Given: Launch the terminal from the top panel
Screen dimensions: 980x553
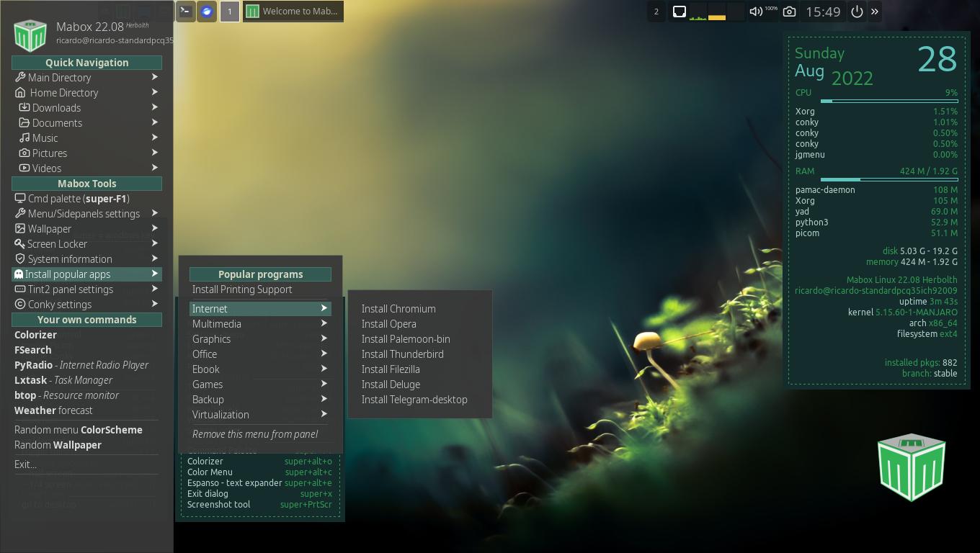Looking at the screenshot, I should (x=186, y=12).
